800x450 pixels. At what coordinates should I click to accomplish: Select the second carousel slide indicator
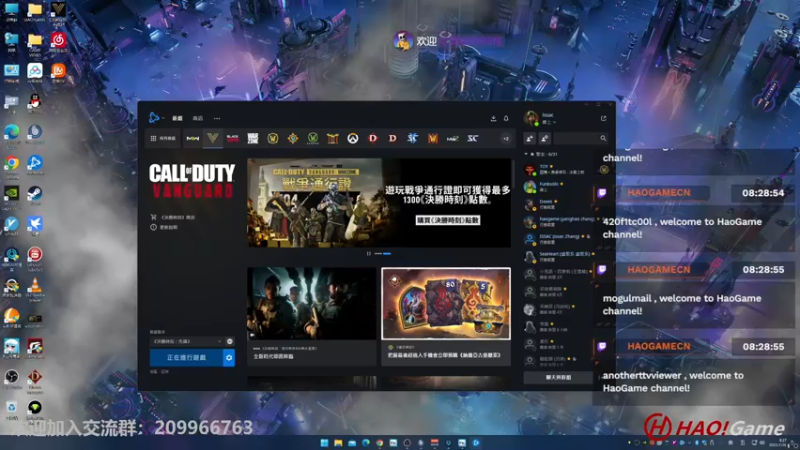pyautogui.click(x=387, y=254)
